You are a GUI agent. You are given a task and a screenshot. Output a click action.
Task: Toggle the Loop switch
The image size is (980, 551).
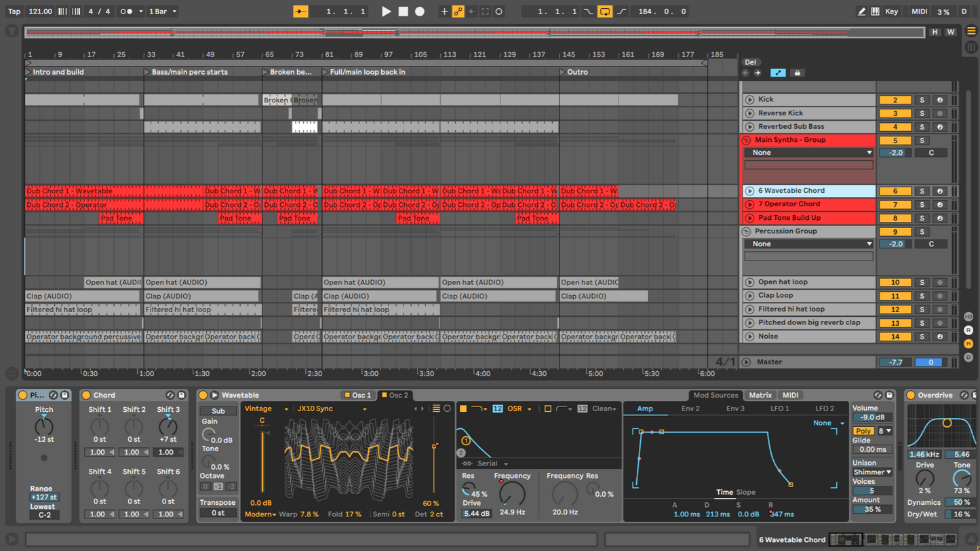pos(605,12)
